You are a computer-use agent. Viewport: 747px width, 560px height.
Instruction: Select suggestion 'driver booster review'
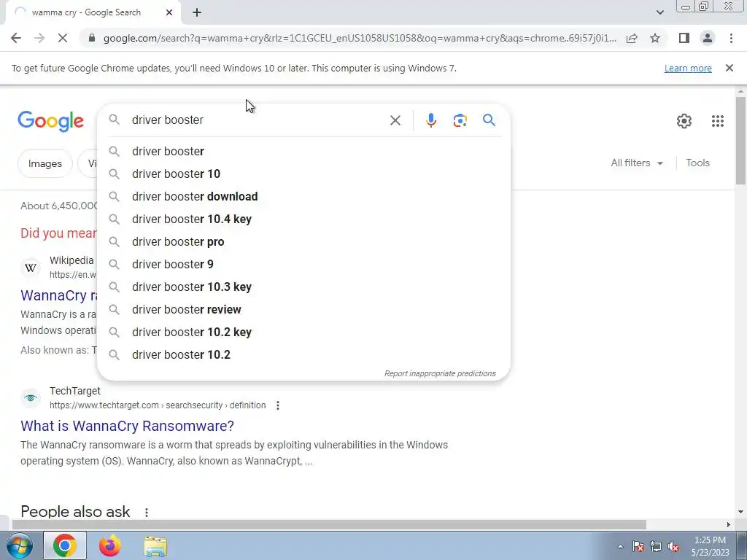click(x=304, y=309)
